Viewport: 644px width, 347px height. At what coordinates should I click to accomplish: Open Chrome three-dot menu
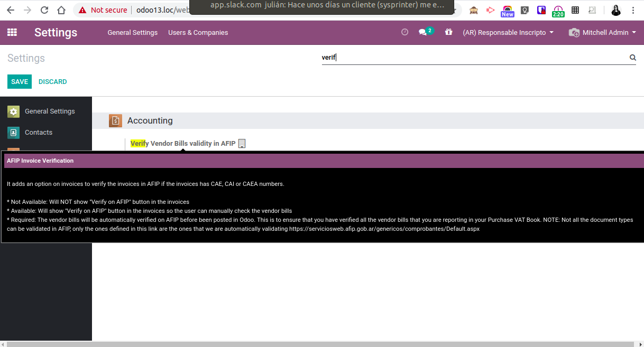(x=633, y=10)
